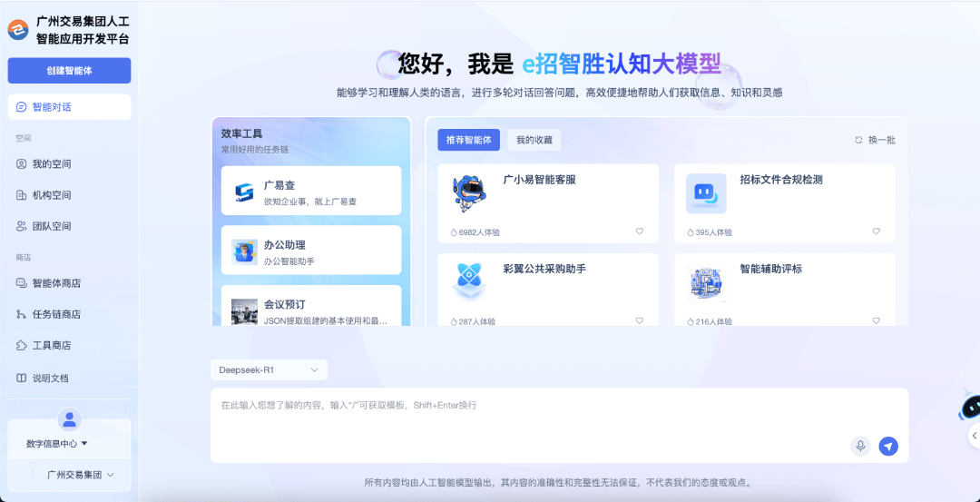
Task: Select the 办公助理 task chain card
Action: 310,251
